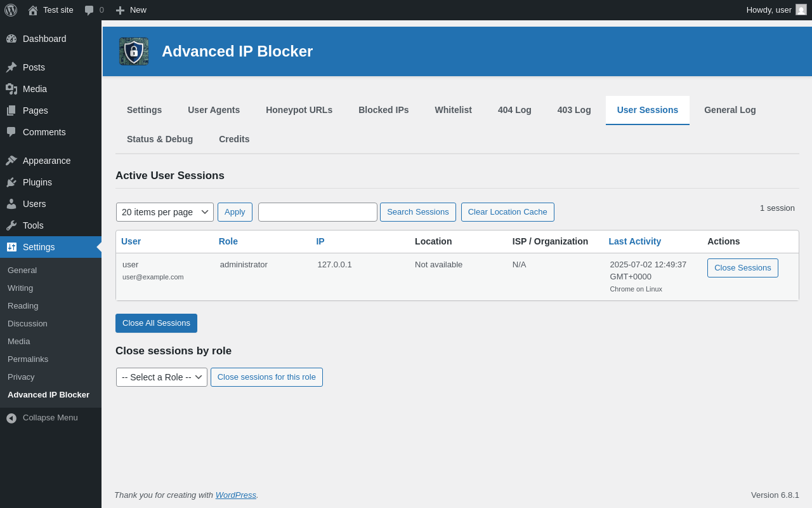Select the User Sessions tab

(648, 110)
